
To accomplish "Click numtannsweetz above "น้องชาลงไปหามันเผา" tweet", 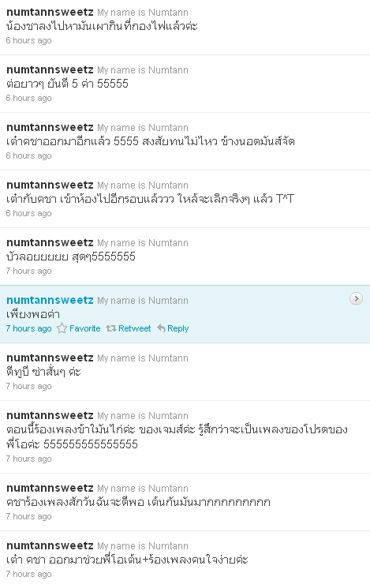I will pos(50,13).
